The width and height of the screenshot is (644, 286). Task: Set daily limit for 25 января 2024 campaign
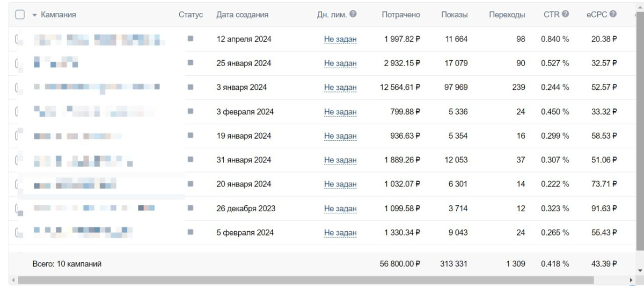(340, 63)
